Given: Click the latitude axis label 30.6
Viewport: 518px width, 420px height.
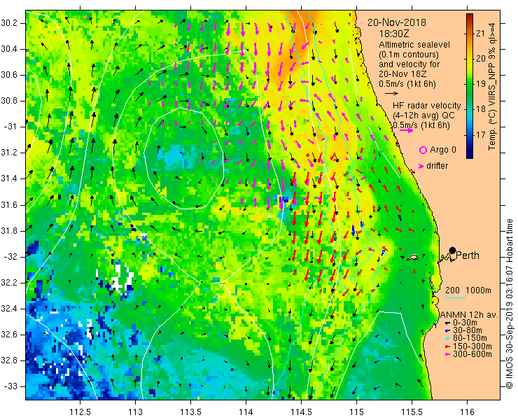Looking at the screenshot, I should coord(9,75).
